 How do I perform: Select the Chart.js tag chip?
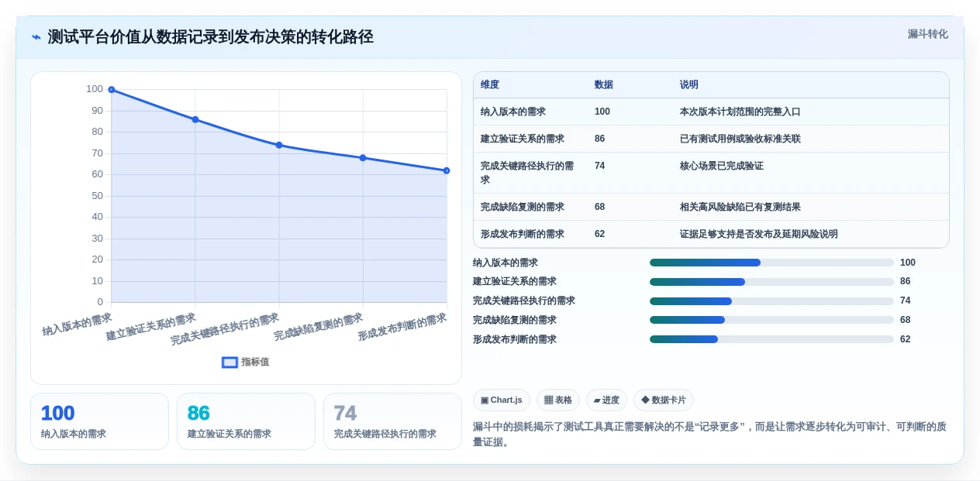click(502, 400)
